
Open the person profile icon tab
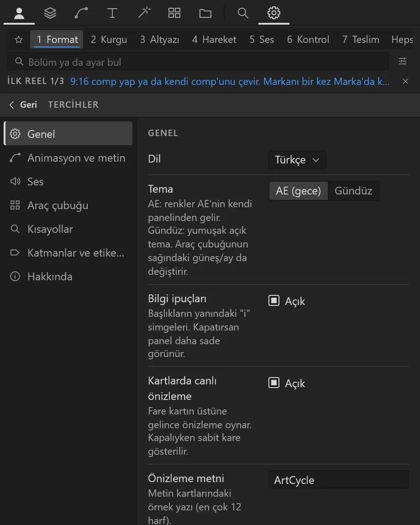19,13
